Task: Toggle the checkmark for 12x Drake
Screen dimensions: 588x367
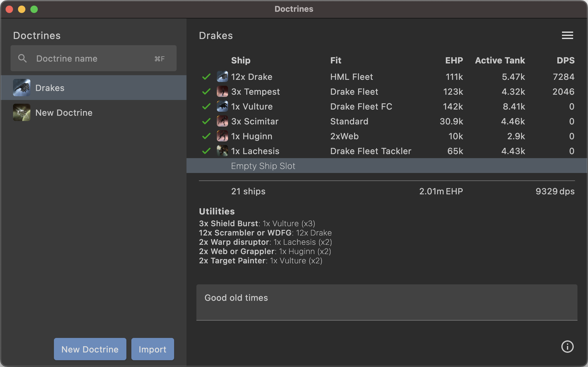Action: tap(206, 76)
